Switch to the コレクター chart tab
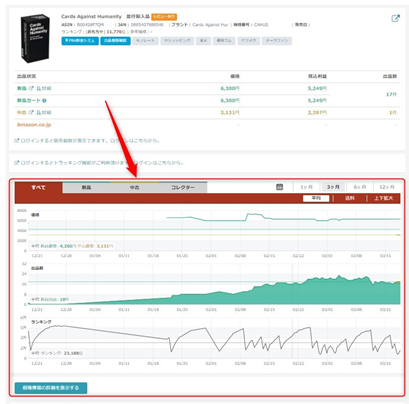 tap(183, 187)
